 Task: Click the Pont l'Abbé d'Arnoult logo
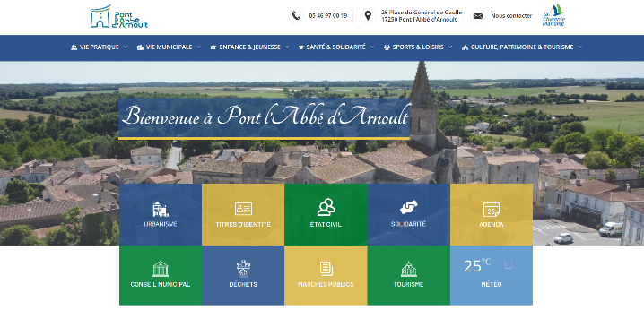coord(118,16)
